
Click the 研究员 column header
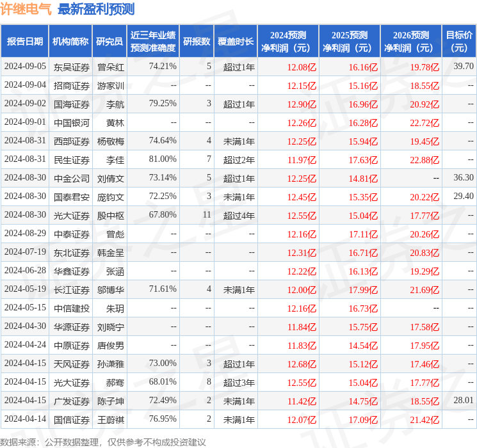[x=109, y=42]
